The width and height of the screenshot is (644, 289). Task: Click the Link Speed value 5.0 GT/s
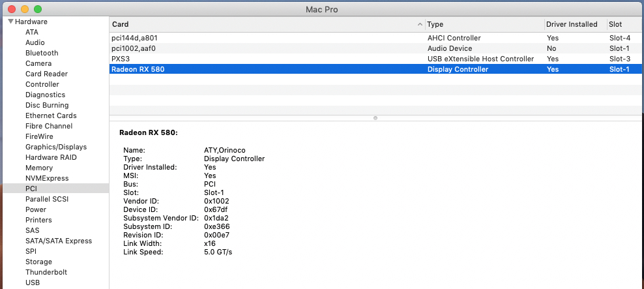(218, 252)
